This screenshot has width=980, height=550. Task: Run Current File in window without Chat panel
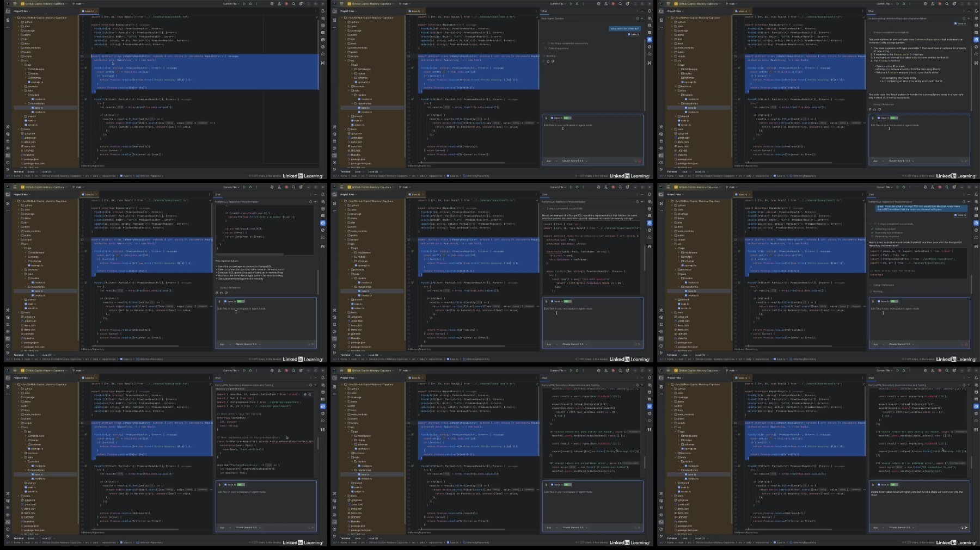[244, 4]
